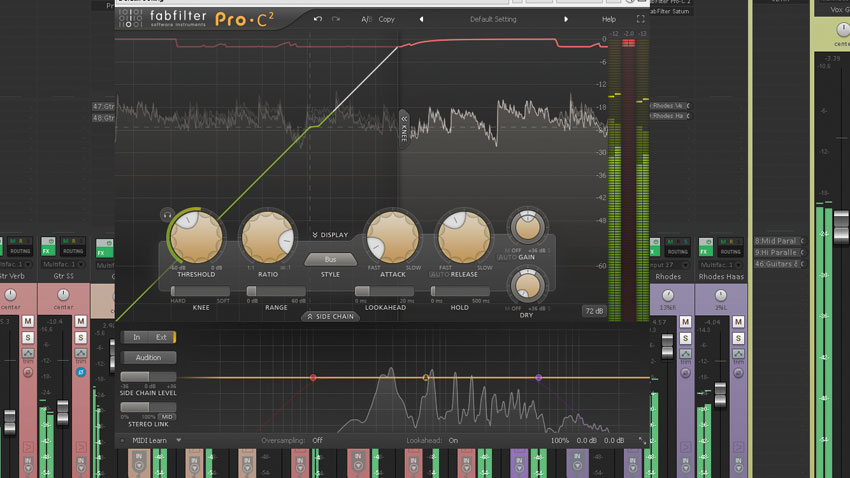
Task: Click the Side Chain Level slider
Action: pyautogui.click(x=148, y=377)
